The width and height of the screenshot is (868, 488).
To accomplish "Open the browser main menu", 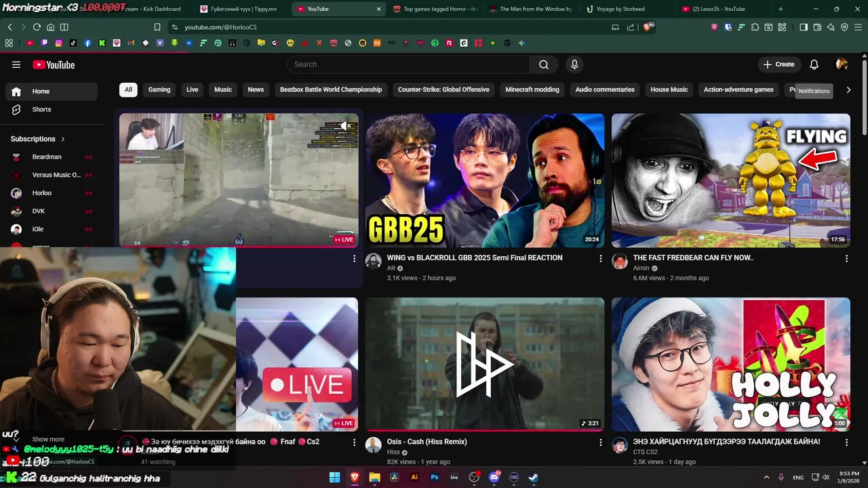I will click(x=858, y=27).
